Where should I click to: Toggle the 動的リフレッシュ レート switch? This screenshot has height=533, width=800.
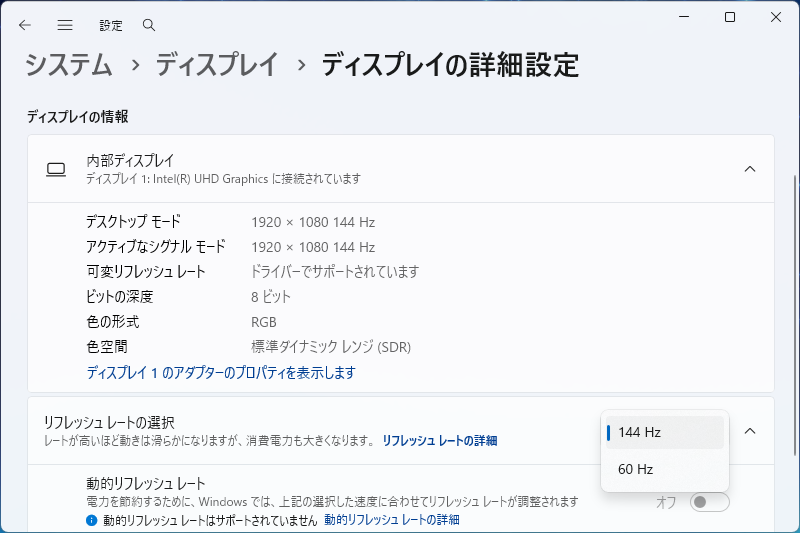(709, 502)
